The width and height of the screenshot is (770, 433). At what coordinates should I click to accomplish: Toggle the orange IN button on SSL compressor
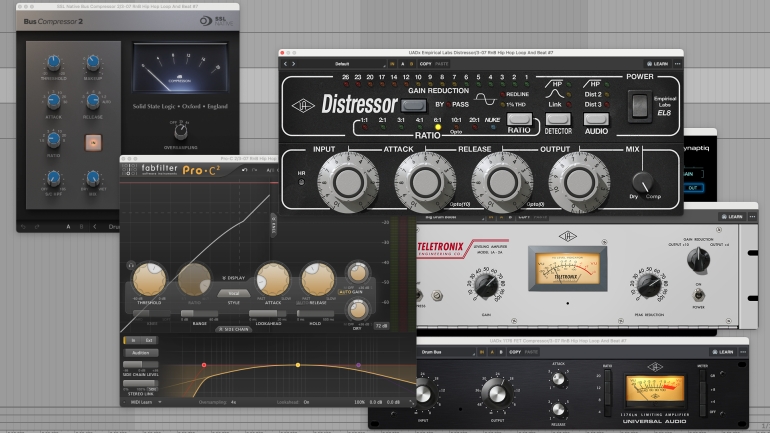coord(93,143)
